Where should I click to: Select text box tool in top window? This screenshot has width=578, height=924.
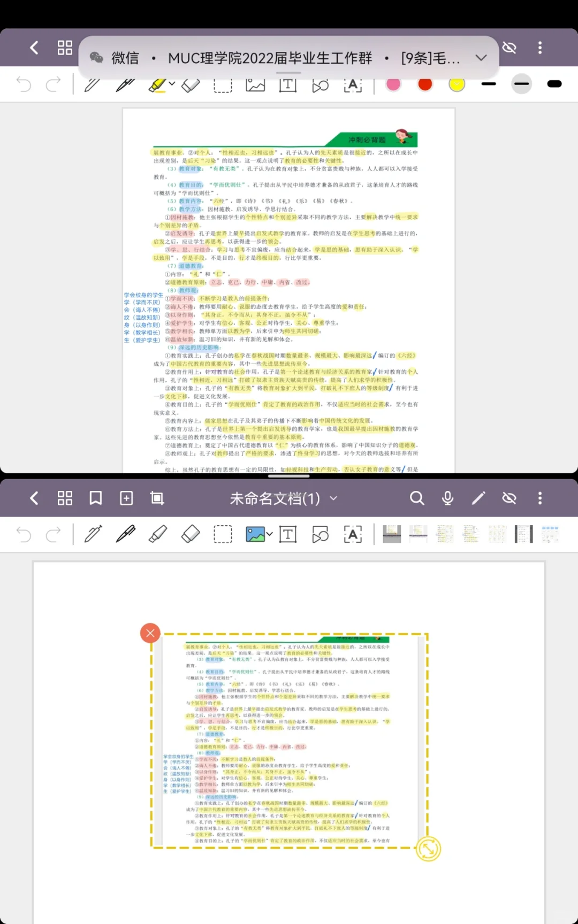(x=287, y=84)
